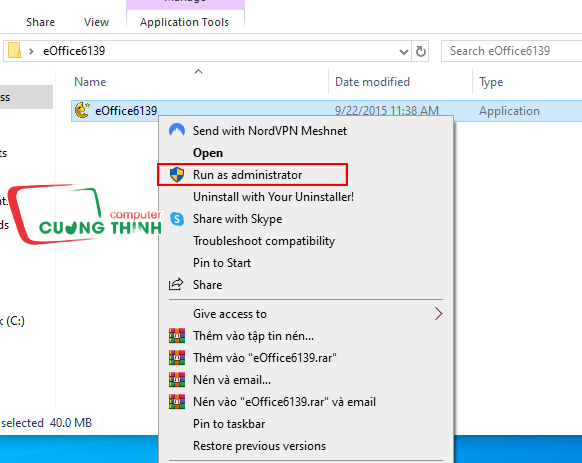Choose Nén vào "eOffice6139.rar" và email

click(284, 402)
